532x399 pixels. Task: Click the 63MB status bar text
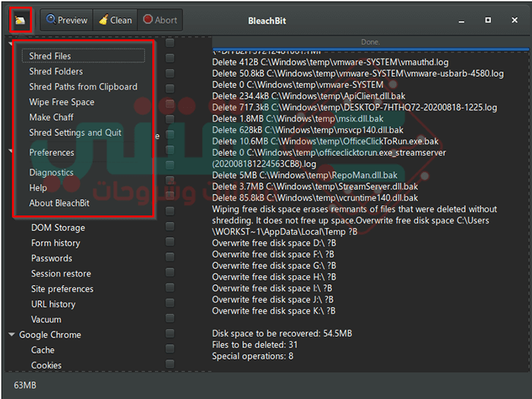pos(25,385)
